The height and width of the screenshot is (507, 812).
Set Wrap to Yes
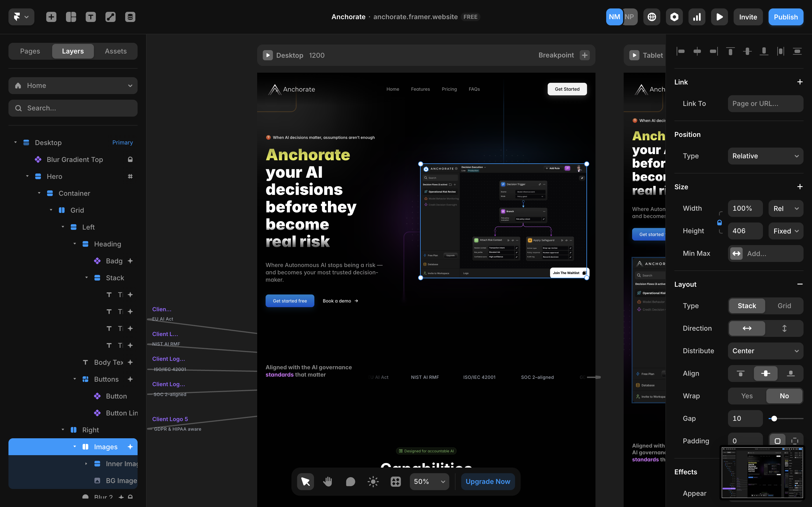click(747, 396)
